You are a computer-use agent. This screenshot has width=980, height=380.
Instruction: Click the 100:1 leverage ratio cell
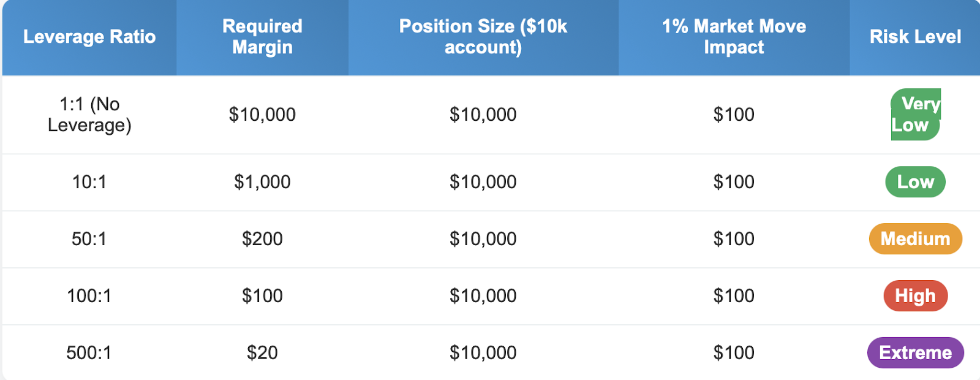pos(89,296)
